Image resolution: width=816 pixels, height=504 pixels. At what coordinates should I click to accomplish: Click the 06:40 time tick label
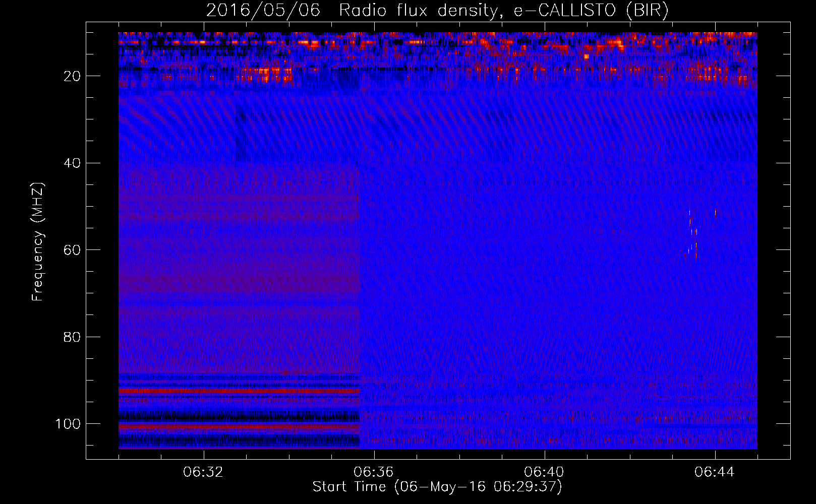pos(544,472)
